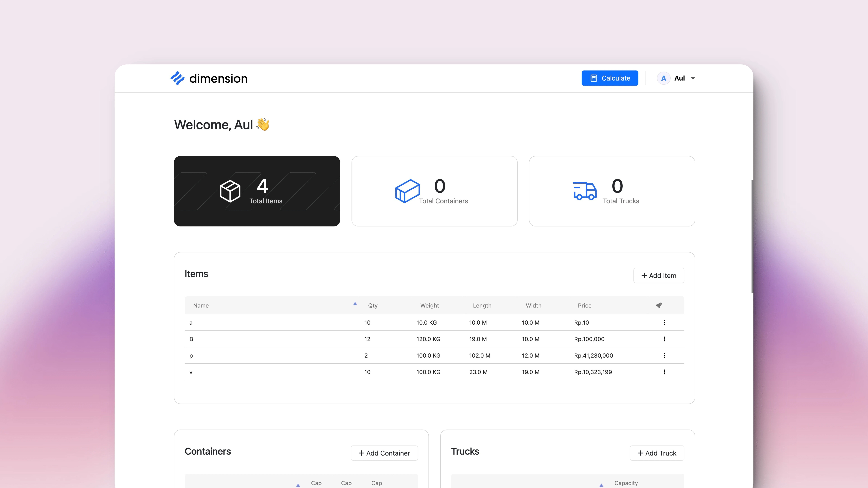This screenshot has height=488, width=868.
Task: Click the Width column header
Action: tap(533, 305)
